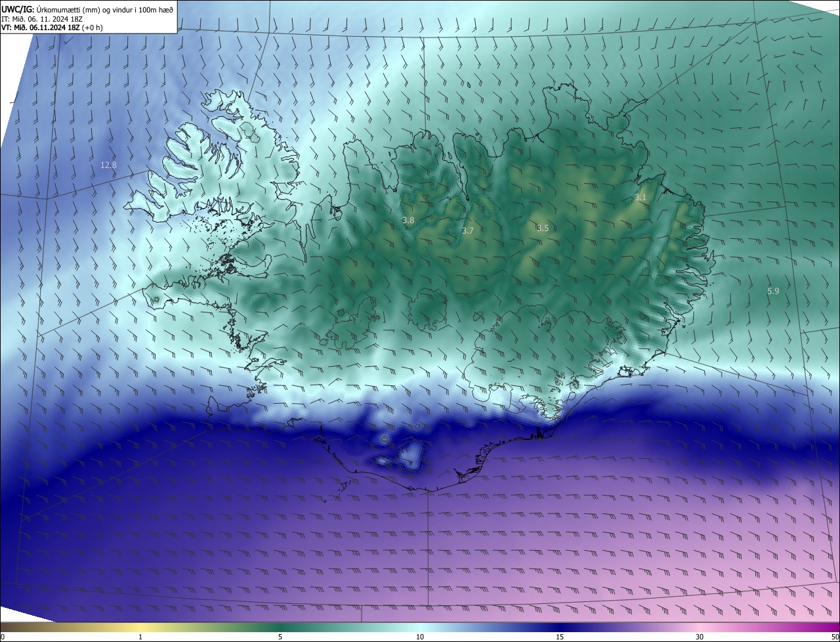The height and width of the screenshot is (642, 840).
Task: Select the 3.5 value label
Action: [542, 228]
